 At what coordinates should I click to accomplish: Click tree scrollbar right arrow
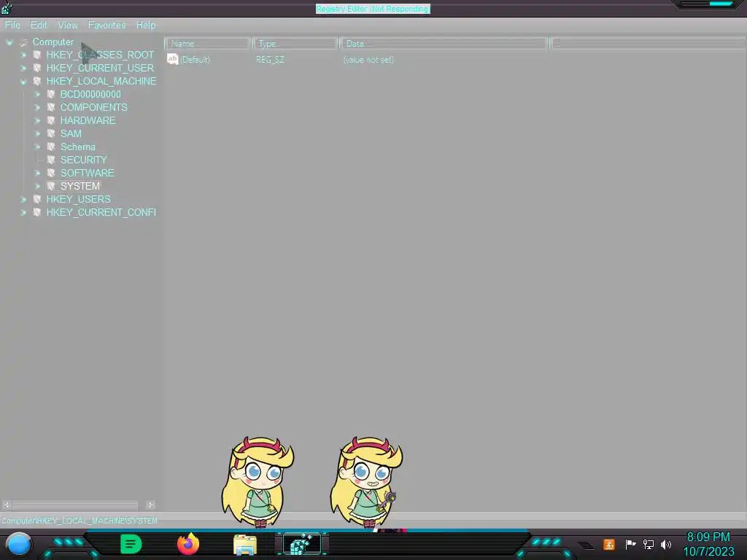(150, 505)
